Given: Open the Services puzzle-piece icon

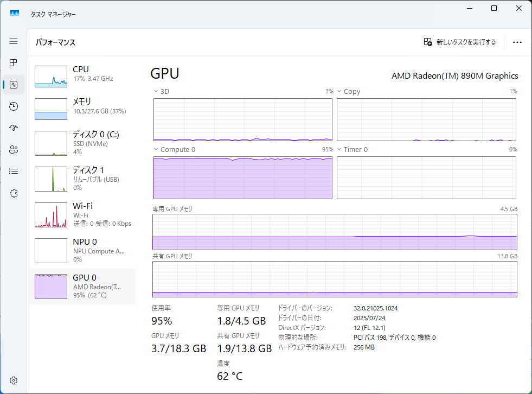Looking at the screenshot, I should click(14, 193).
